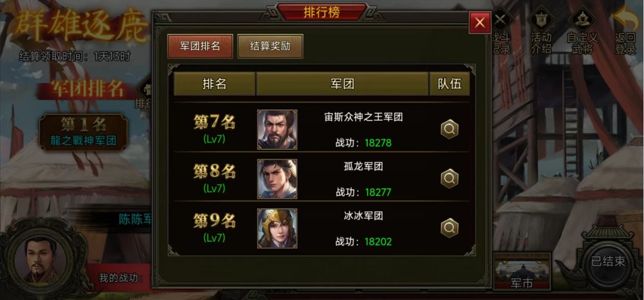Screen dimensions: 644x300
Task: Click bearded general portrait of rank 7
Action: [x=277, y=129]
